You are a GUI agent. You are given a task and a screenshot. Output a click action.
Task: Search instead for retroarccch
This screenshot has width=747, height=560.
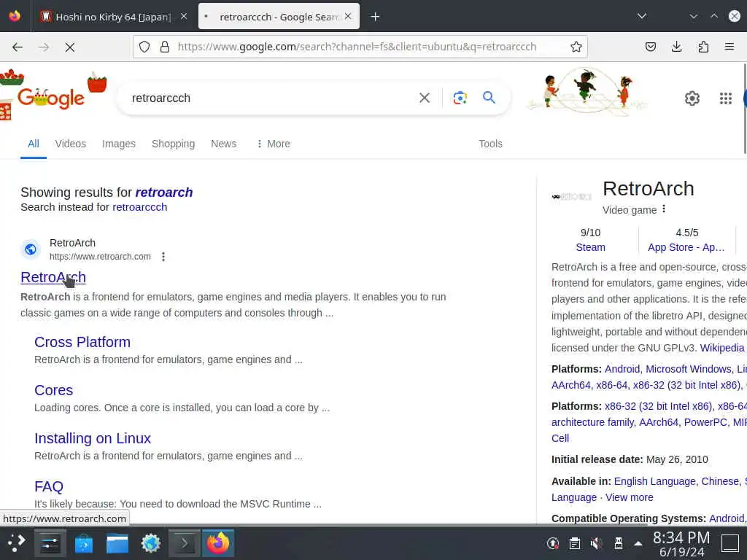[x=139, y=207]
